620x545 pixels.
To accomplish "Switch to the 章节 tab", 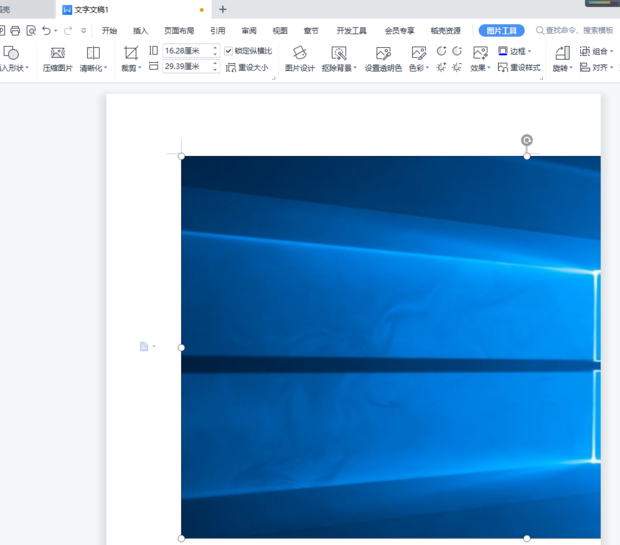I will click(x=311, y=31).
